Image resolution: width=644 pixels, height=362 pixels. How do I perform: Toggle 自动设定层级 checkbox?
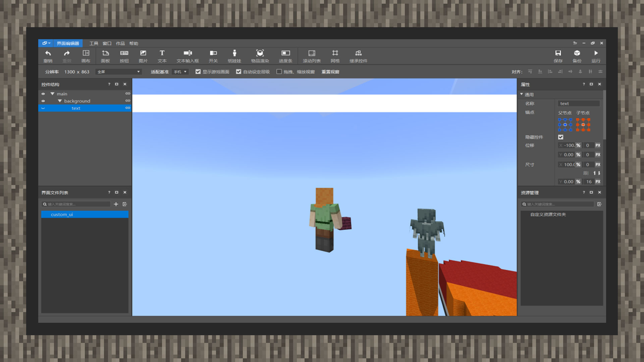(x=238, y=72)
